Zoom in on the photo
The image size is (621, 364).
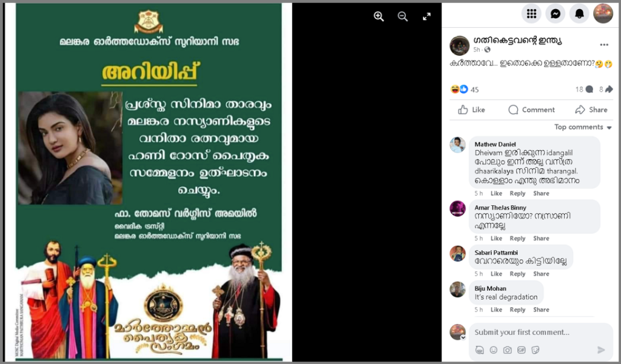point(378,16)
